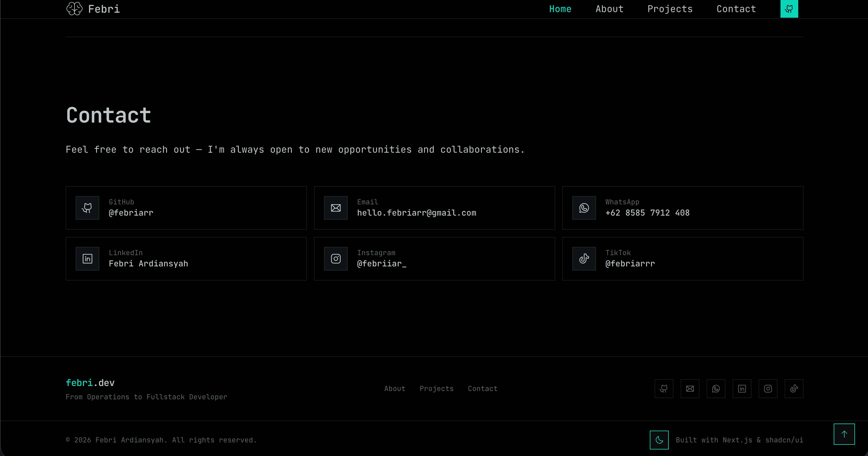868x456 pixels.
Task: Click the teal GitHub button in navbar
Action: tap(789, 9)
